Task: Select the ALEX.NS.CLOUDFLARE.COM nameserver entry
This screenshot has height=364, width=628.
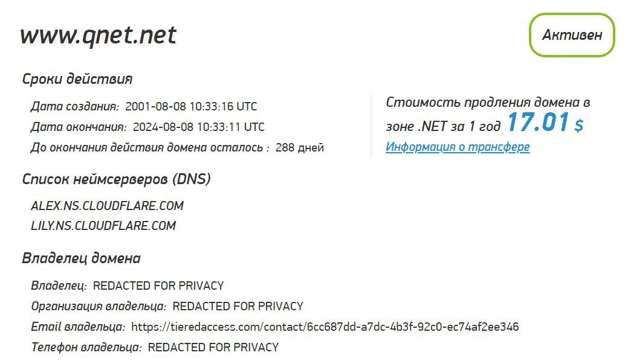Action: 107,206
